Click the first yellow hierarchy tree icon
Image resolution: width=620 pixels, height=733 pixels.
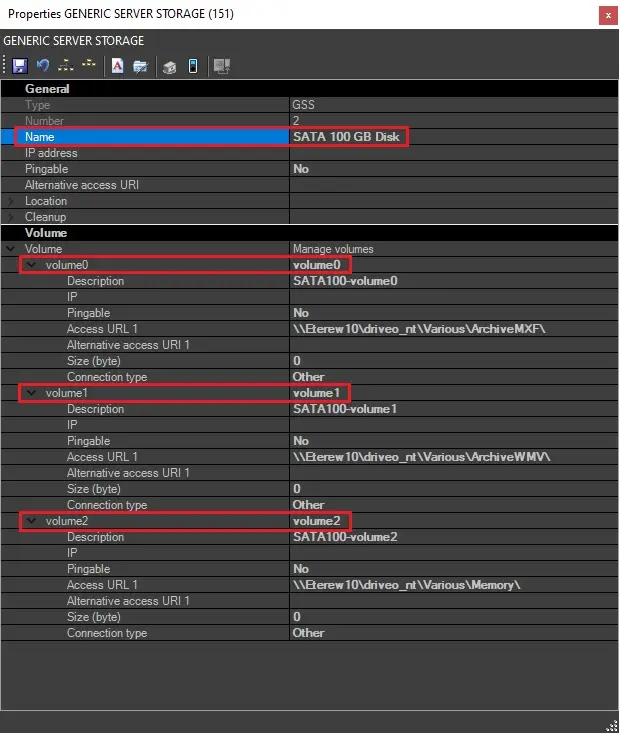[x=66, y=66]
